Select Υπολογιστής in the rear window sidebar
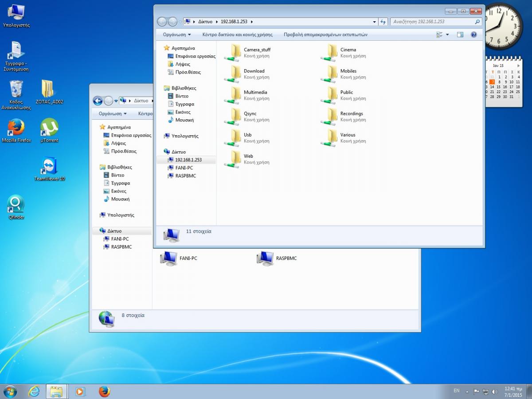This screenshot has height=399, width=532. coord(117,215)
